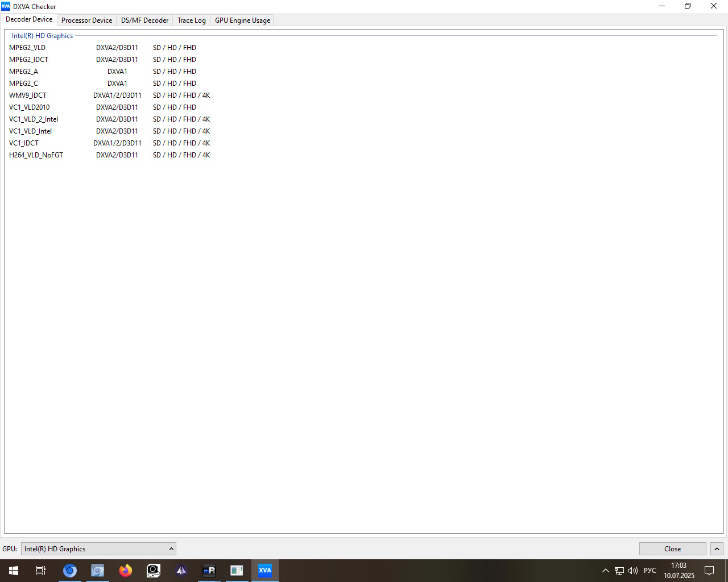728x582 pixels.
Task: Open the round blue Chromium taskbar icon
Action: click(70, 571)
